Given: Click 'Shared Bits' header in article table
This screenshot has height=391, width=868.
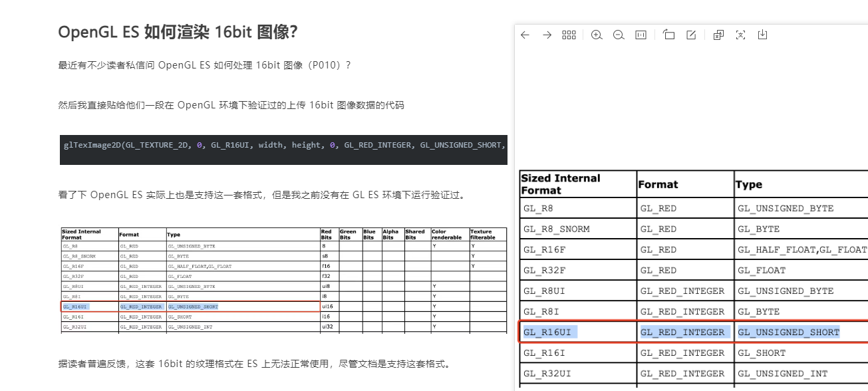Looking at the screenshot, I should click(417, 234).
